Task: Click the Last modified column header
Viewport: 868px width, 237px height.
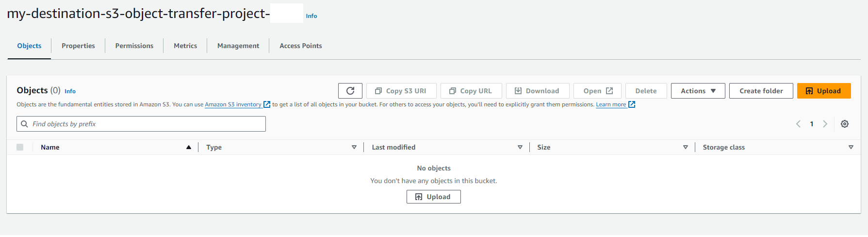Action: click(393, 147)
